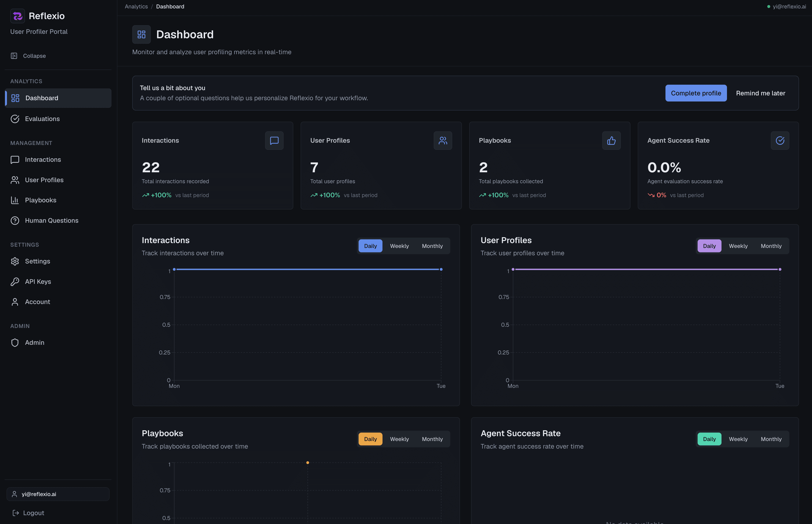Click the Collapse sidebar button
The width and height of the screenshot is (812, 524).
[x=28, y=56]
